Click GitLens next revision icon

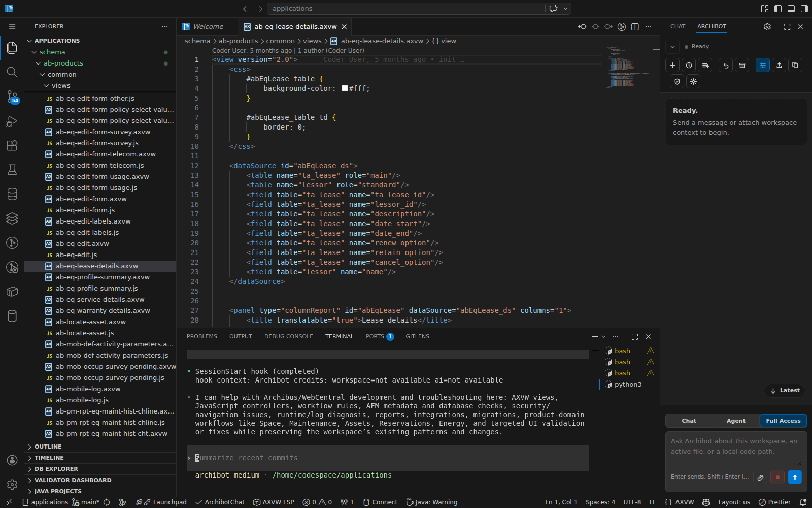[x=608, y=27]
